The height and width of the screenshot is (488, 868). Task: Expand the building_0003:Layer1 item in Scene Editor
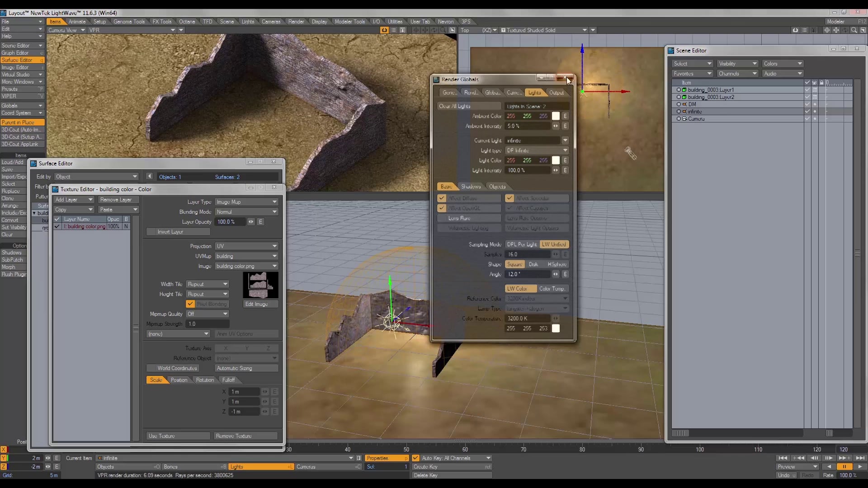pos(679,90)
